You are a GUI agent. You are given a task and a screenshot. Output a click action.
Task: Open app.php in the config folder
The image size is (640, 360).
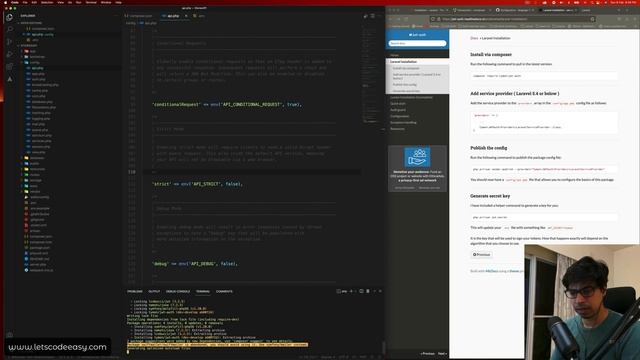point(38,74)
